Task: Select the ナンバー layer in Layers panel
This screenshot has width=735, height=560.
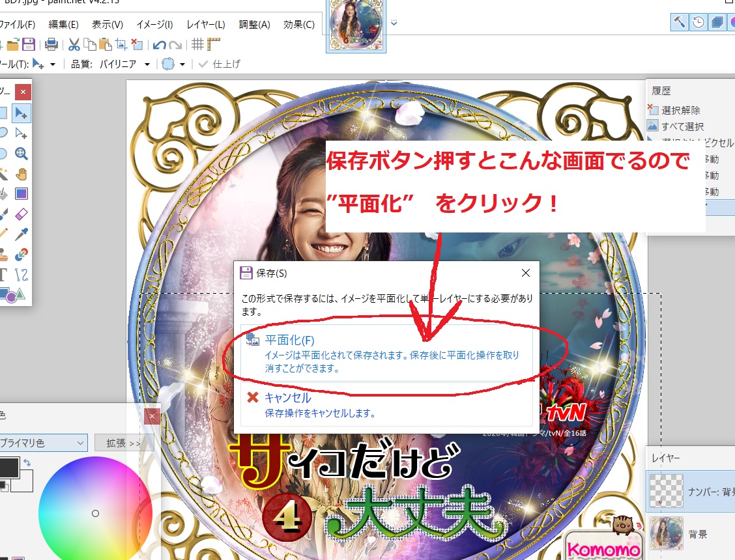Action: click(691, 492)
